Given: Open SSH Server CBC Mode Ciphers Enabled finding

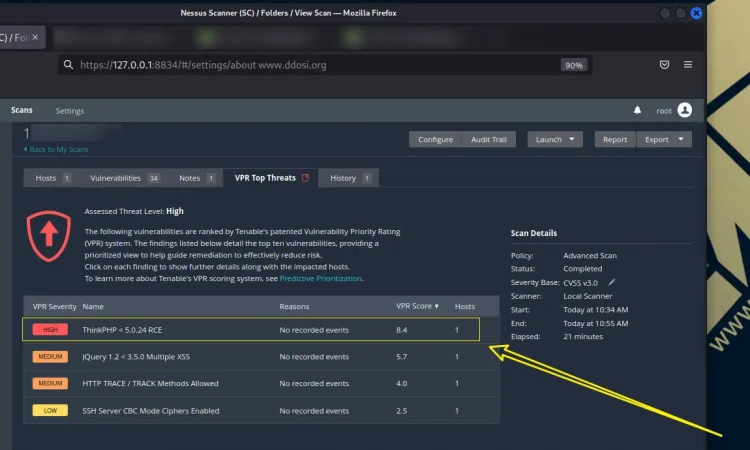Looking at the screenshot, I should 261,411.
